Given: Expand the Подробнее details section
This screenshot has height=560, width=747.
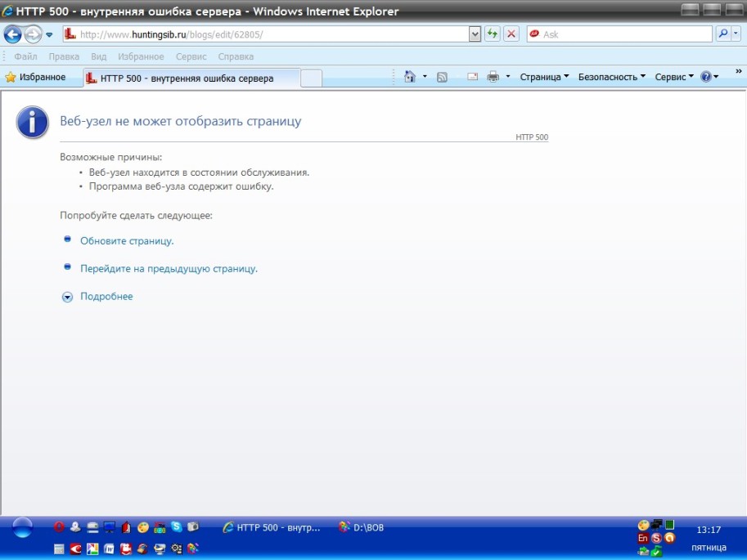Looking at the screenshot, I should coord(106,297).
